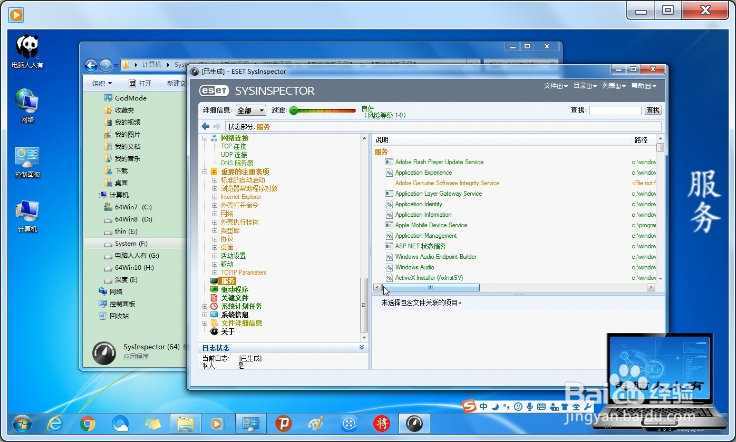
Task: Click the Chrome icon in taskbar
Action: click(x=87, y=424)
